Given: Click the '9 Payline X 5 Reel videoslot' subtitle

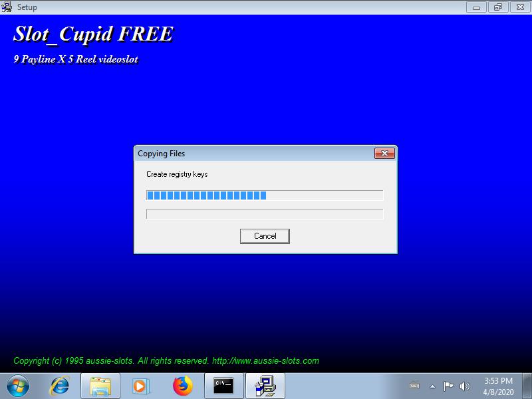Looking at the screenshot, I should [76, 59].
